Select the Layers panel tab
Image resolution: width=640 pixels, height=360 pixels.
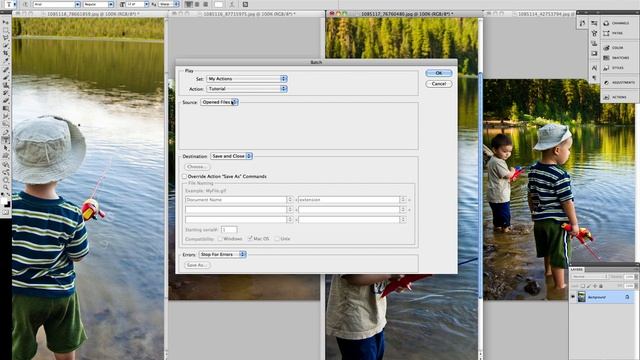(x=577, y=269)
